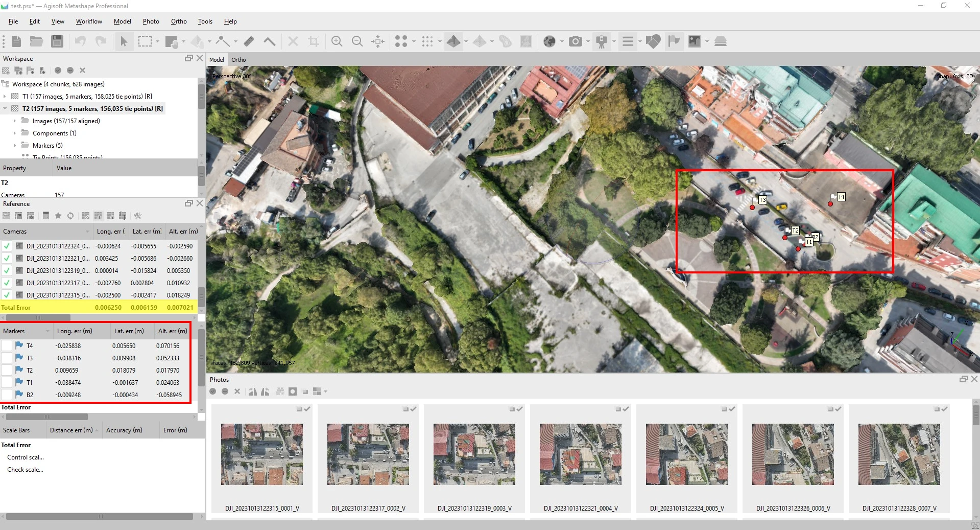Viewport: 980px width, 530px height.
Task: Expand the T1 chunk in Workspace
Action: click(x=5, y=96)
